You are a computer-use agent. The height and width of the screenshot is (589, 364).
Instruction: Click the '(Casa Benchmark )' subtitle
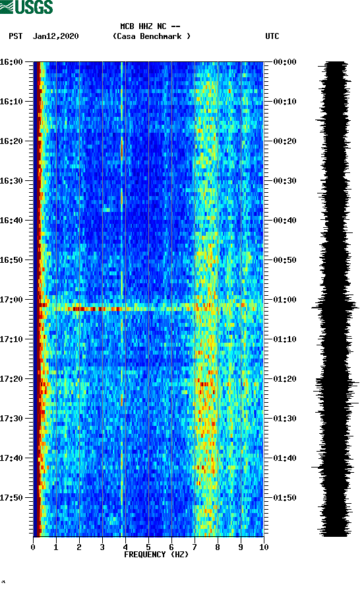click(x=152, y=36)
